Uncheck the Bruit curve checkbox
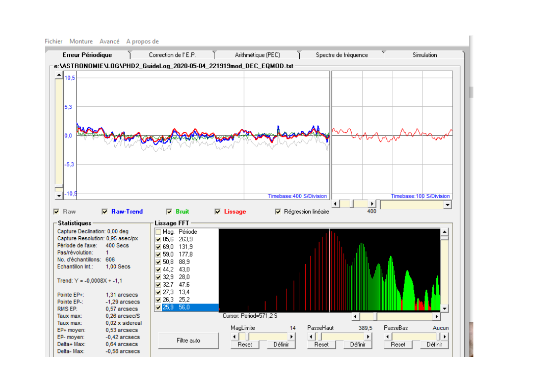Image resolution: width=555 pixels, height=392 pixels. (x=169, y=212)
